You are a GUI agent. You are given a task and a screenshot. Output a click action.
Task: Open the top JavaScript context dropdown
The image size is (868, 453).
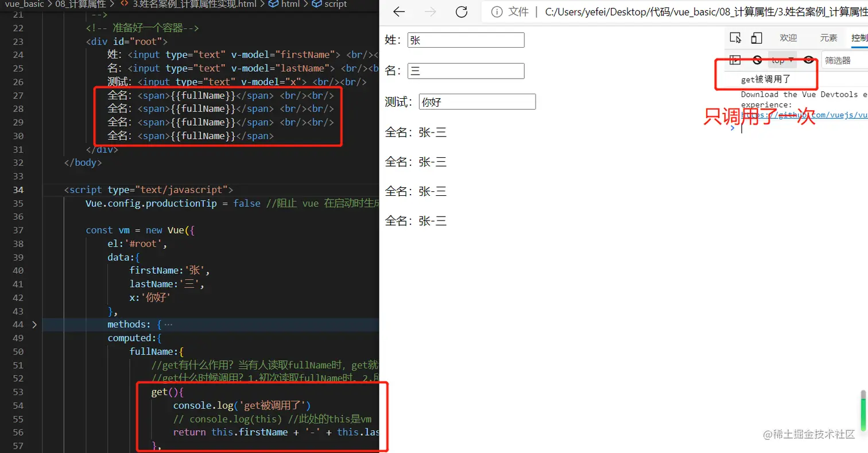click(x=782, y=60)
